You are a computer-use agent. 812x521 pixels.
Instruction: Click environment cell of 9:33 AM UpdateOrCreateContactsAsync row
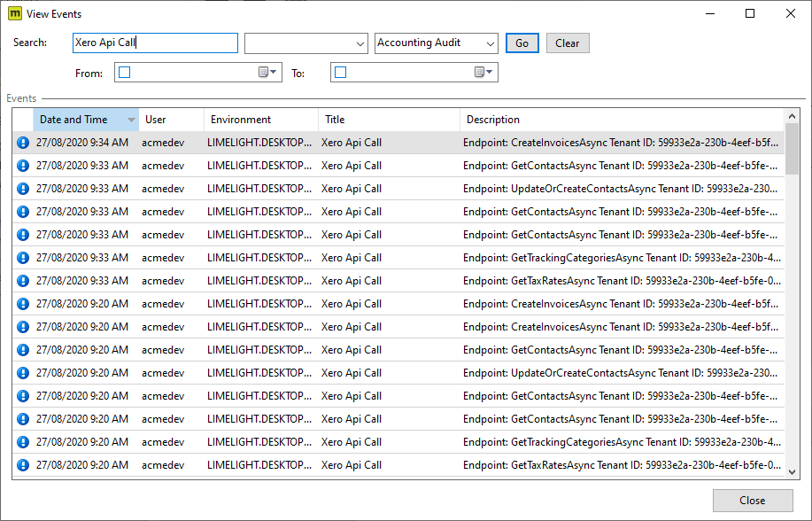(x=259, y=189)
